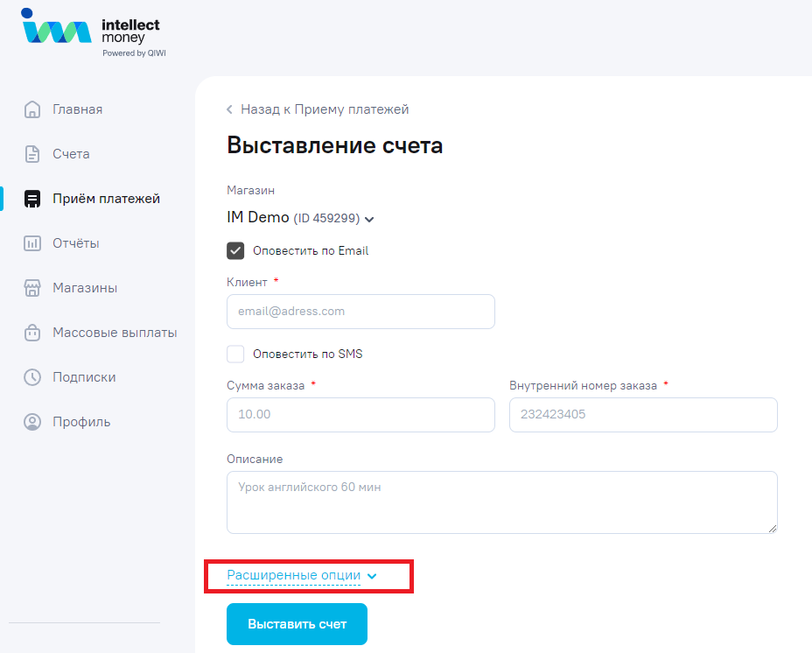Select Магазины menu item text
Viewport: 812px width, 653px height.
(x=85, y=288)
